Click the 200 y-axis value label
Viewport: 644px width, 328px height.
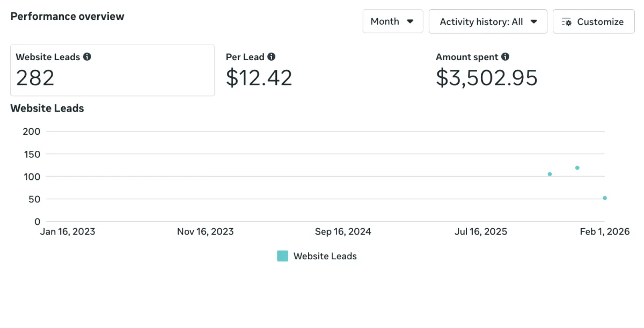[31, 132]
